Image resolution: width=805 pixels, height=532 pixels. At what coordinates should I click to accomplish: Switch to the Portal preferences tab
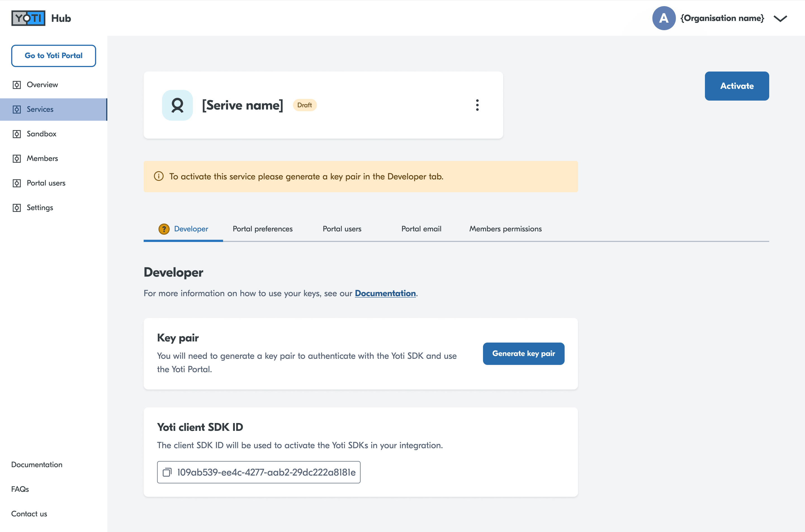point(262,229)
